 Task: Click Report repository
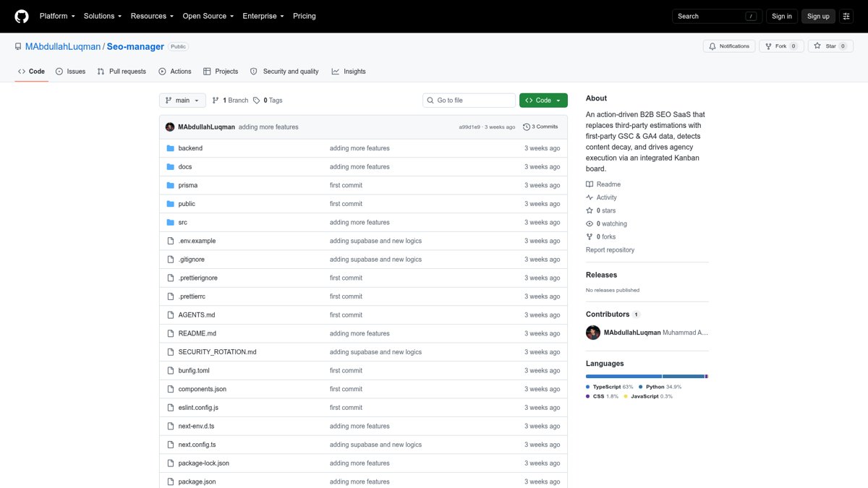coord(610,249)
